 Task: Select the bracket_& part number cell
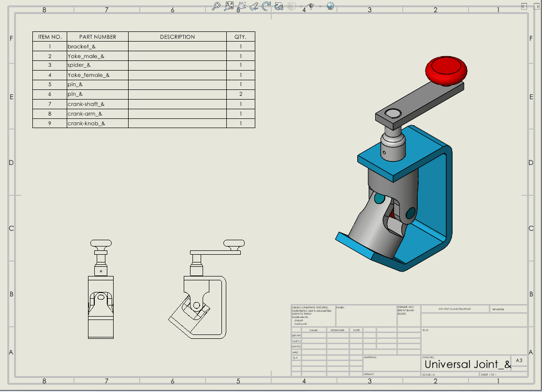click(98, 46)
